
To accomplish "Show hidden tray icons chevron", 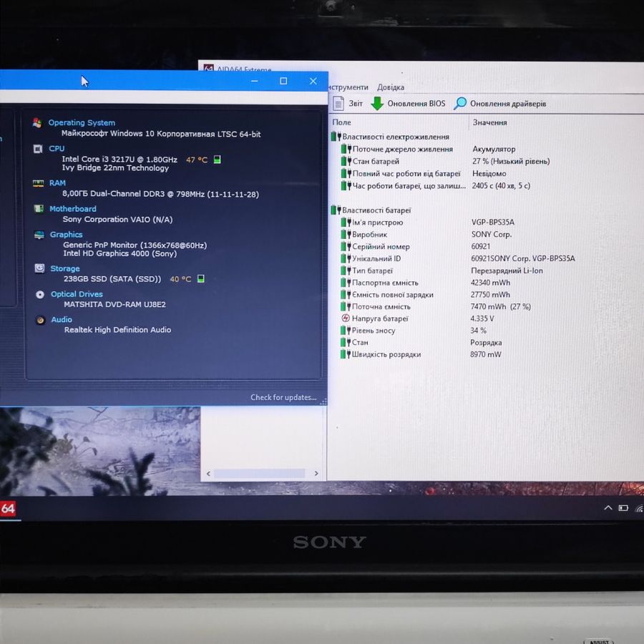I will [608, 508].
